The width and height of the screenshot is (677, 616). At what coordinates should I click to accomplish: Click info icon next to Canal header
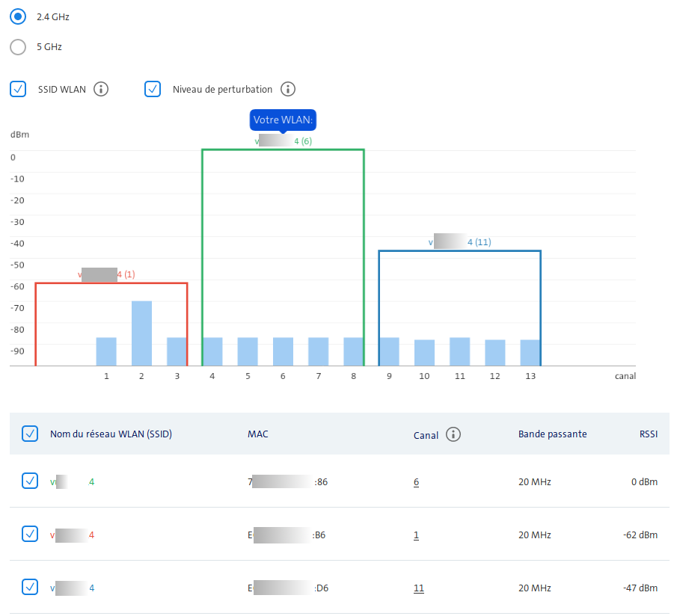453,434
